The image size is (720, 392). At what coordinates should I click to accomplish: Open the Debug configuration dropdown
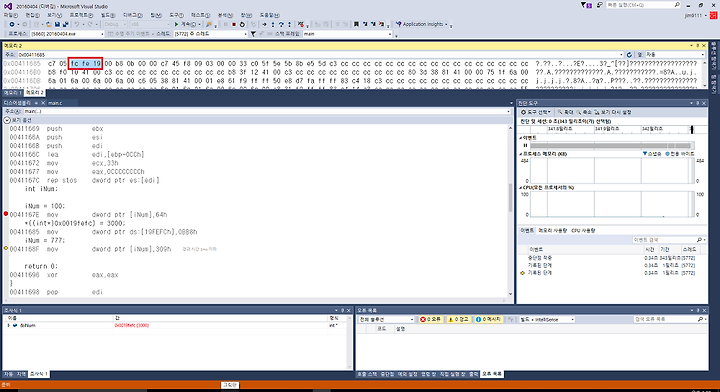point(115,24)
